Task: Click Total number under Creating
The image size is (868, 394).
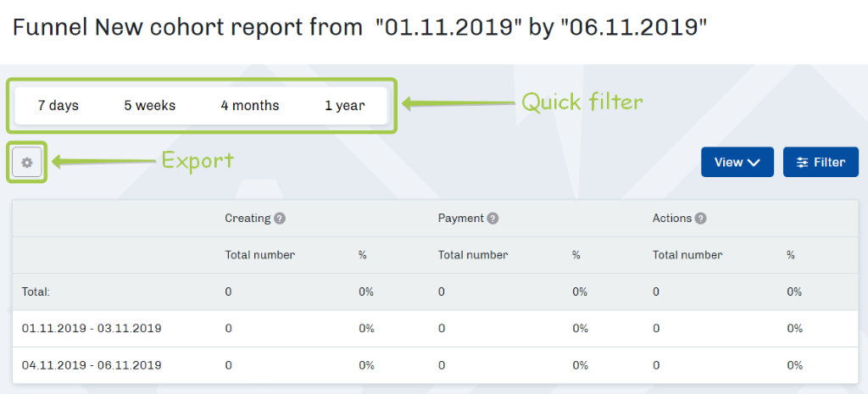Action: click(x=259, y=255)
